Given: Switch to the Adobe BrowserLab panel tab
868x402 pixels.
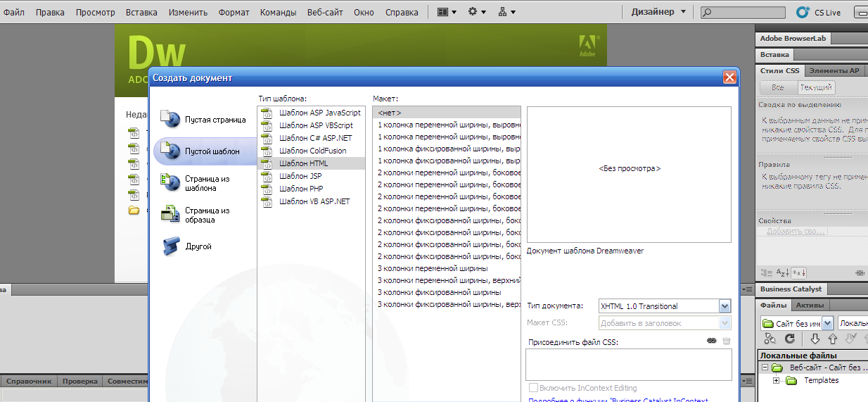Looking at the screenshot, I should (793, 38).
